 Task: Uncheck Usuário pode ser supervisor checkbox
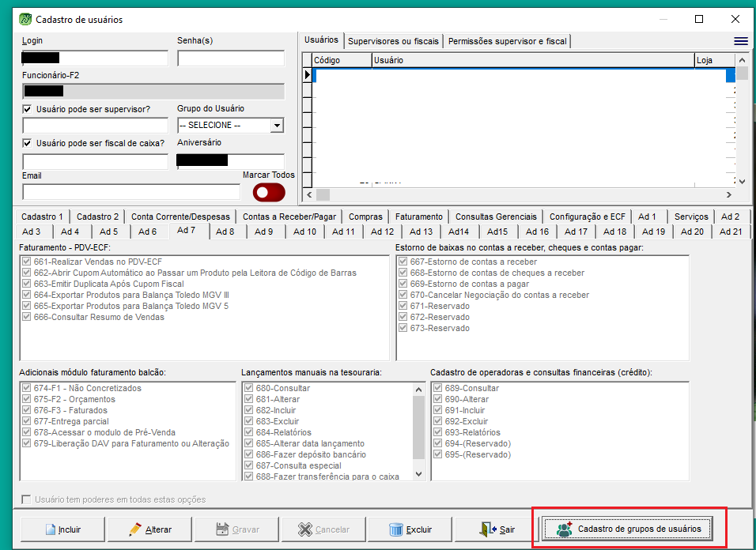pyautogui.click(x=28, y=109)
